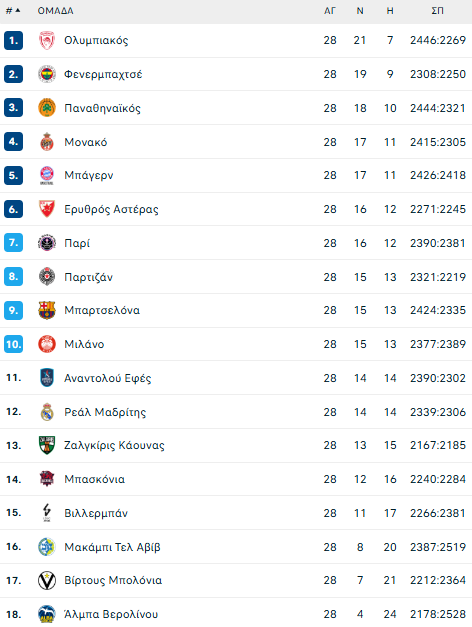Click the ΣΠ points column header
This screenshot has width=472, height=627.
(x=437, y=11)
